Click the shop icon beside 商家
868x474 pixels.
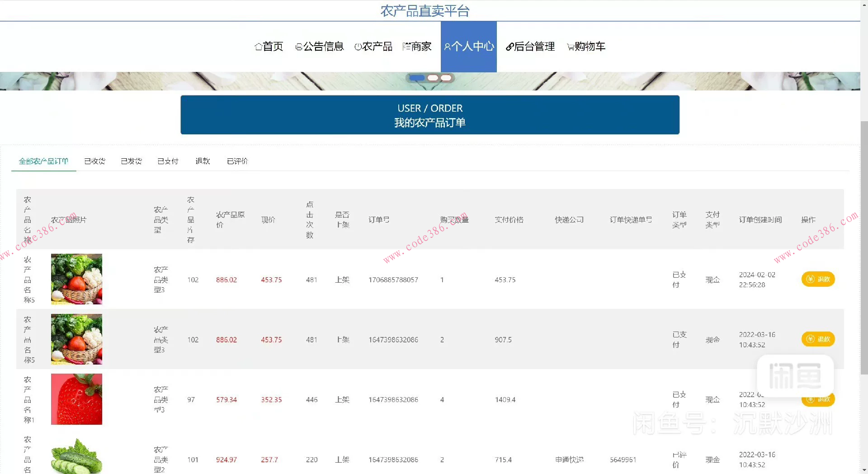[x=406, y=46]
